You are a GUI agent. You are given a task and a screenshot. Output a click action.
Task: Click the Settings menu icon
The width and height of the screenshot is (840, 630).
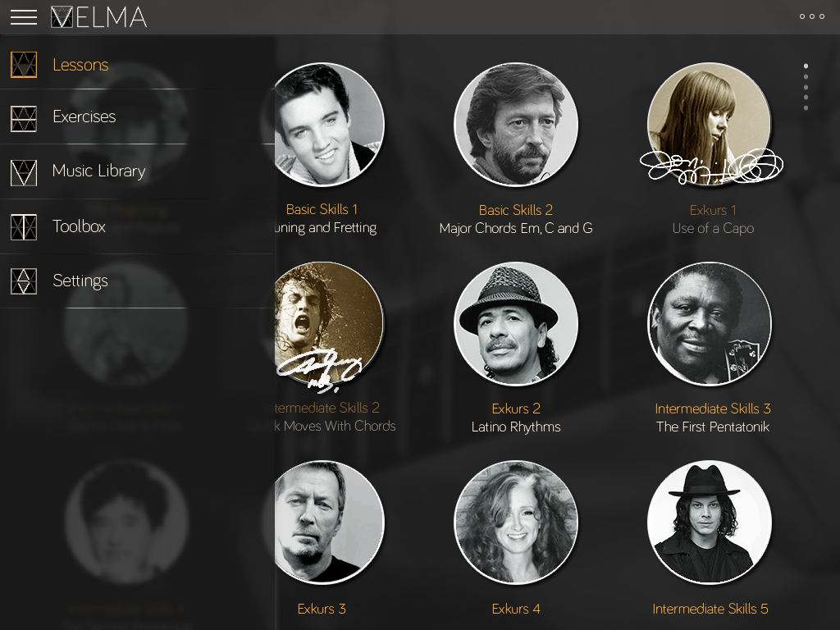click(24, 281)
